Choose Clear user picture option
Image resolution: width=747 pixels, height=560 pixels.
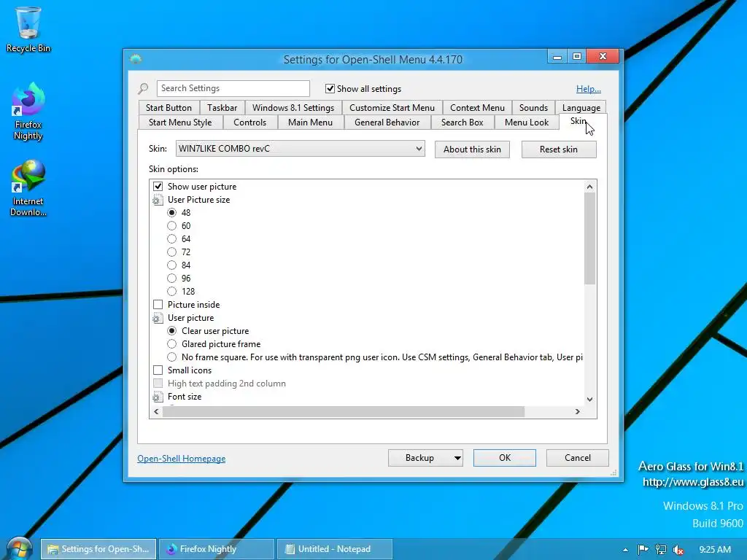(171, 330)
